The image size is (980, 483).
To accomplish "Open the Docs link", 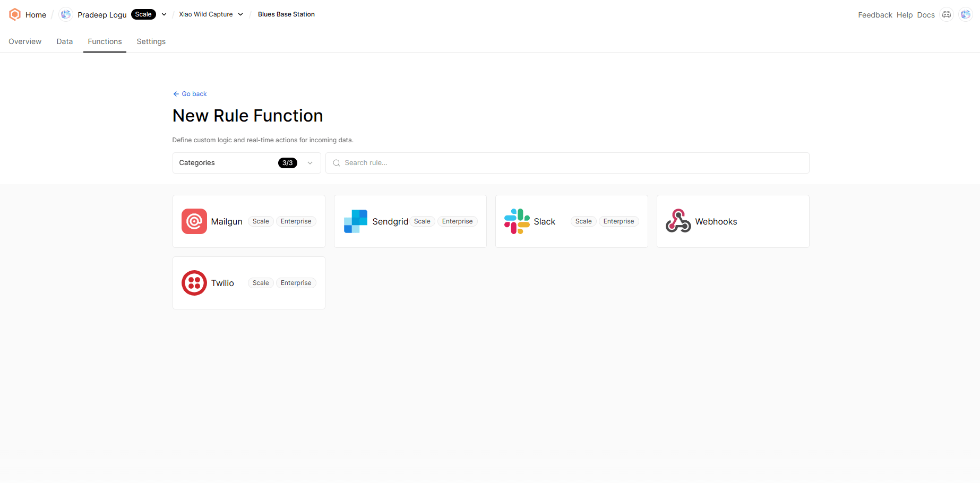I will pyautogui.click(x=926, y=15).
